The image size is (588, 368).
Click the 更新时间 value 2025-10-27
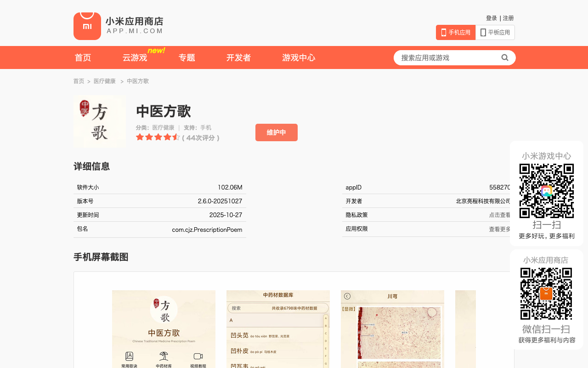(x=226, y=215)
